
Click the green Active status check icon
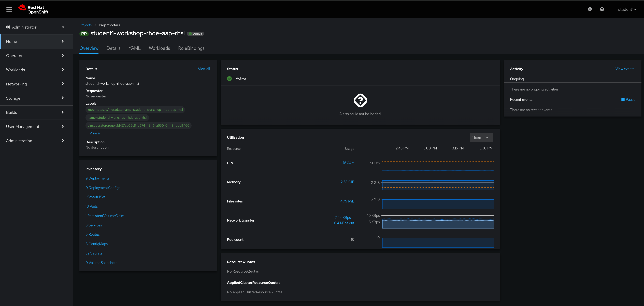point(229,79)
